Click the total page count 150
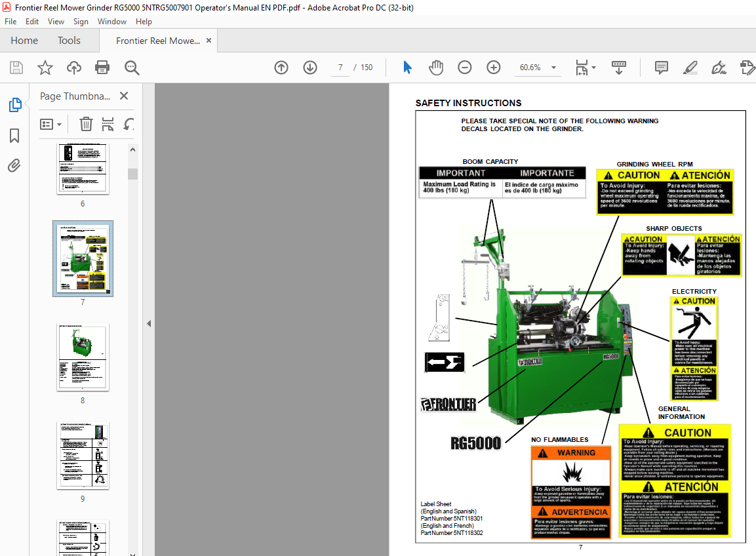 coord(367,68)
